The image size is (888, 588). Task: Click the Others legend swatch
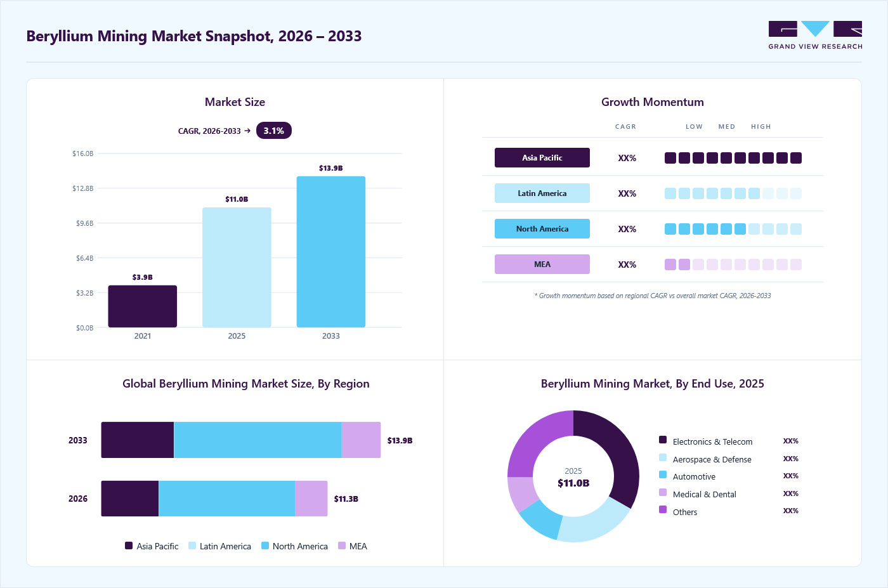pos(663,509)
